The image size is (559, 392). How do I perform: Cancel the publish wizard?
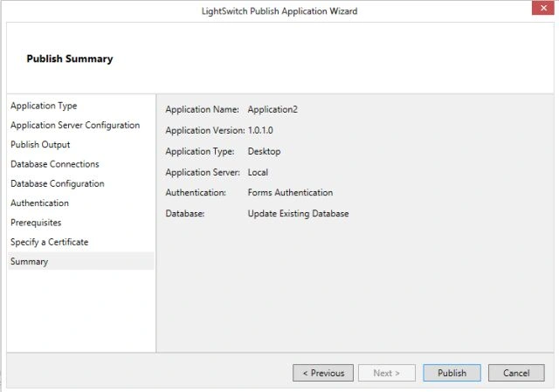pos(516,373)
